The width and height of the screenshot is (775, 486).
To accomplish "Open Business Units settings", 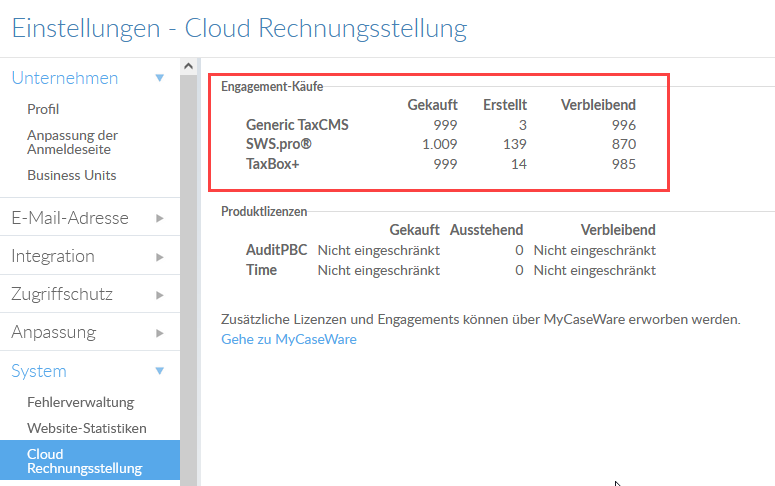I will [x=72, y=176].
